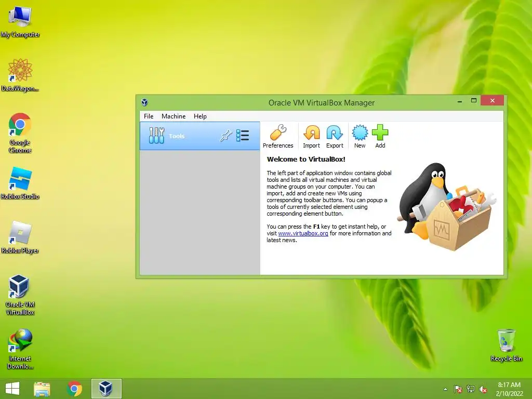Click the Welcome to VirtualBox! heading
532x399 pixels.
(306, 159)
